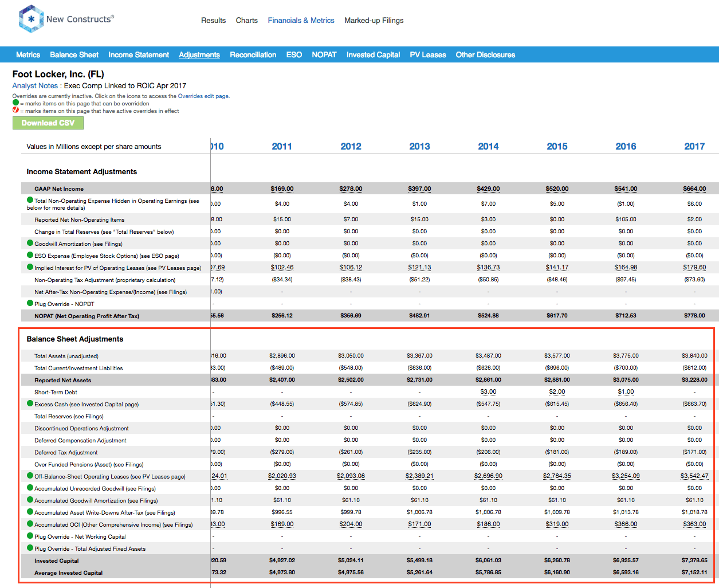719x588 pixels.
Task: Open the Balance Sheet tab
Action: [74, 54]
